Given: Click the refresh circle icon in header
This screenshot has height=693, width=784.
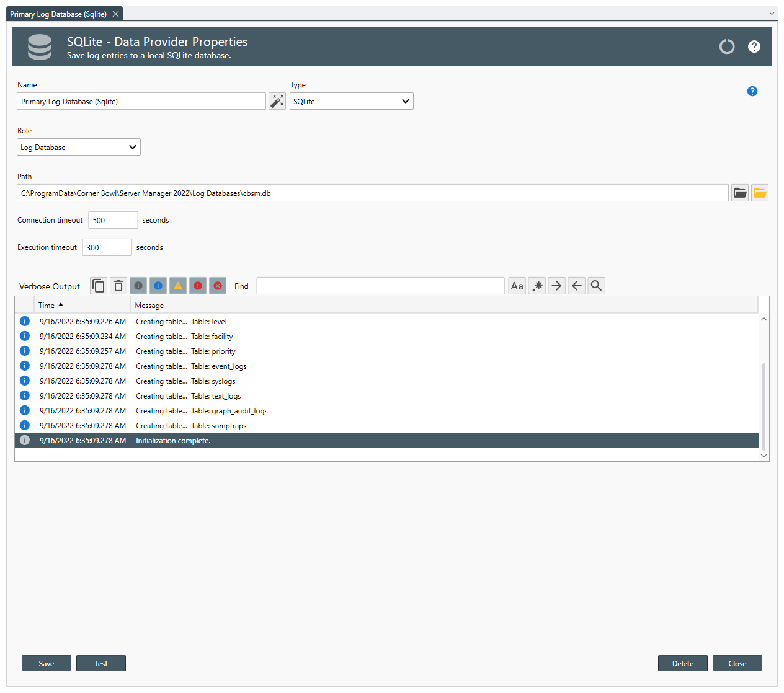Looking at the screenshot, I should click(727, 46).
